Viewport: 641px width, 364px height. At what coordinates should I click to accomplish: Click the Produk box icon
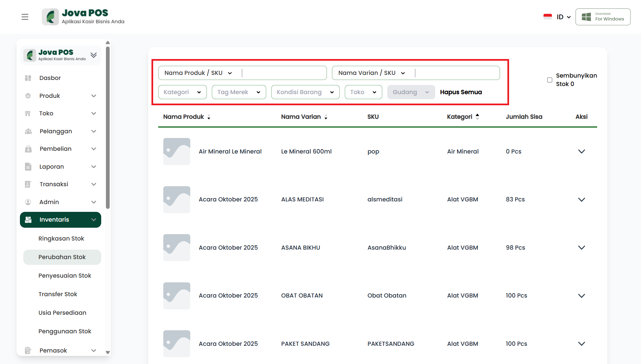click(x=28, y=96)
